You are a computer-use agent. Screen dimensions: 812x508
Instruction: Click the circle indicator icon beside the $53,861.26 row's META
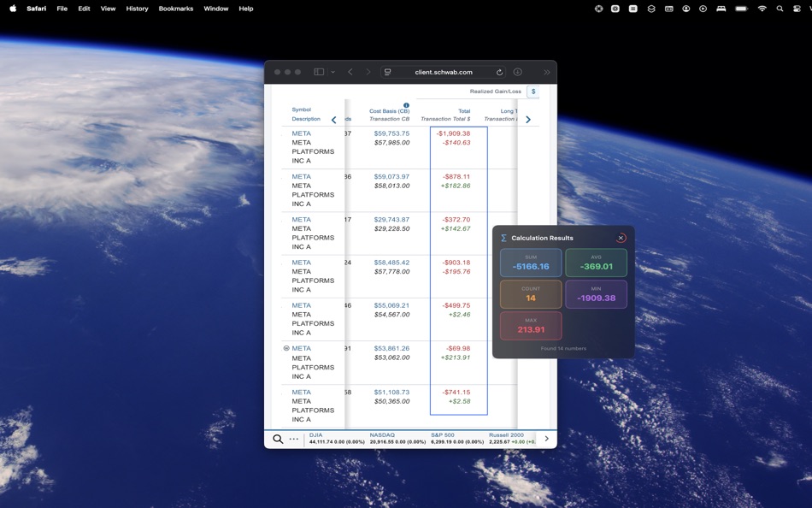pyautogui.click(x=286, y=348)
